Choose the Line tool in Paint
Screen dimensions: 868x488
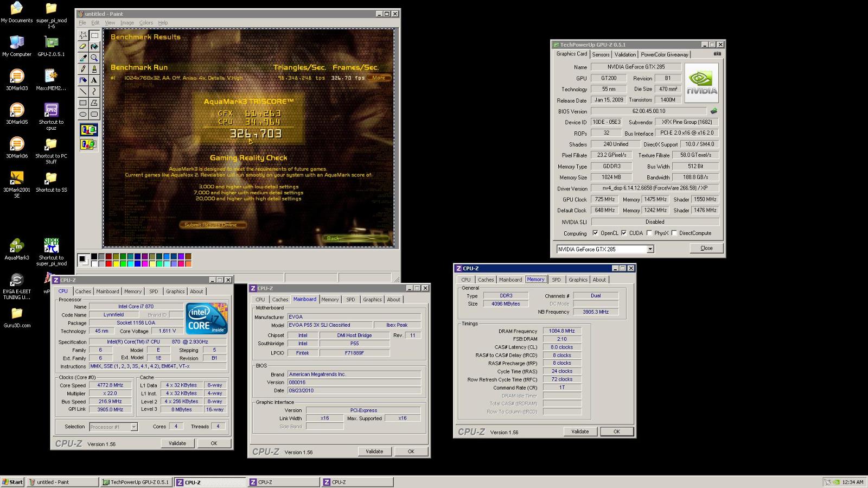(x=83, y=91)
